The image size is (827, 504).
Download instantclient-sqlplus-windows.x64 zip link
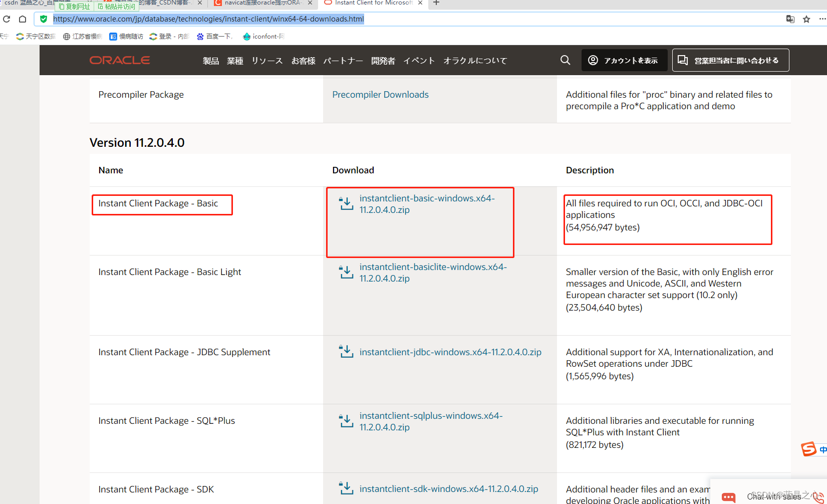click(431, 421)
